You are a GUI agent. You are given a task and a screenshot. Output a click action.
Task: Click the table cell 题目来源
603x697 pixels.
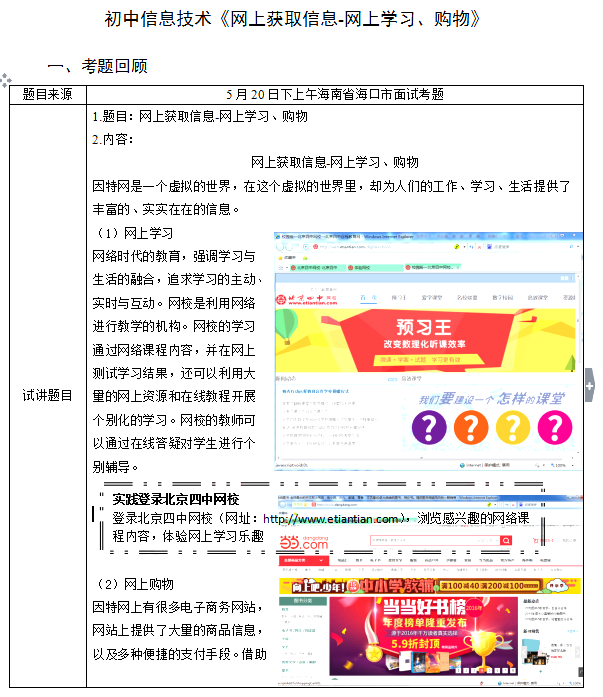(x=48, y=94)
